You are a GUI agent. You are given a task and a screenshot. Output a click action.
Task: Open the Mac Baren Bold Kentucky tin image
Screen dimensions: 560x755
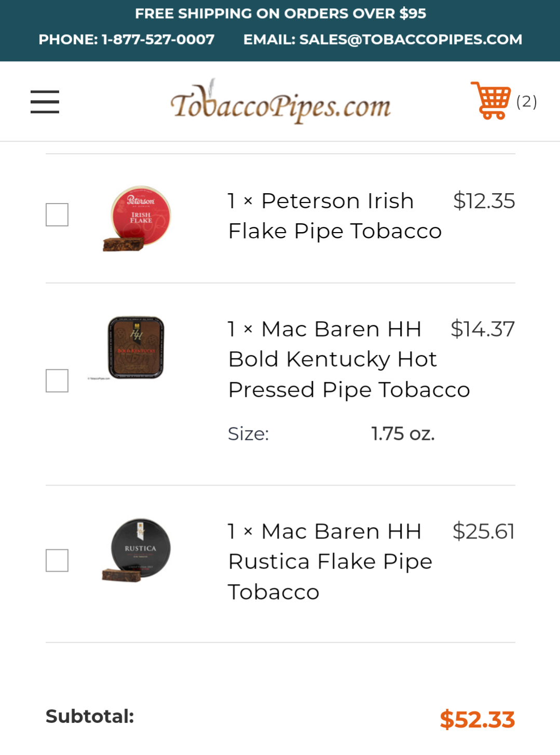point(135,347)
